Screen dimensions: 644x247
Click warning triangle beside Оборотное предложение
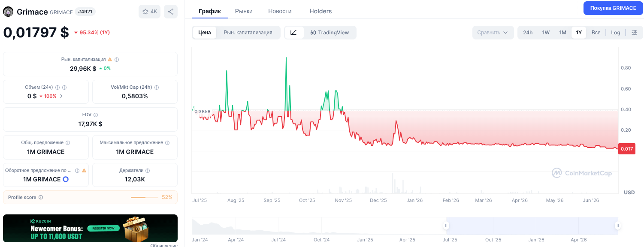84,170
